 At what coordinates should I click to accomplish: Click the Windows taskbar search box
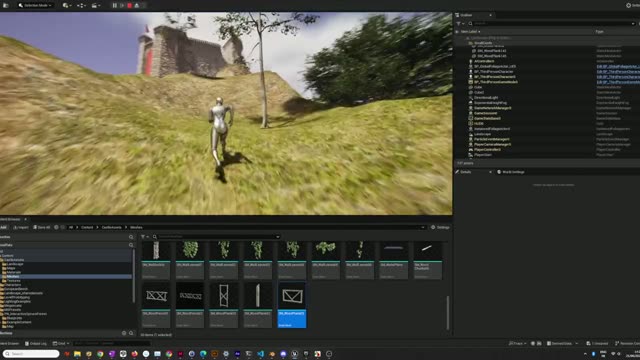tap(31, 354)
